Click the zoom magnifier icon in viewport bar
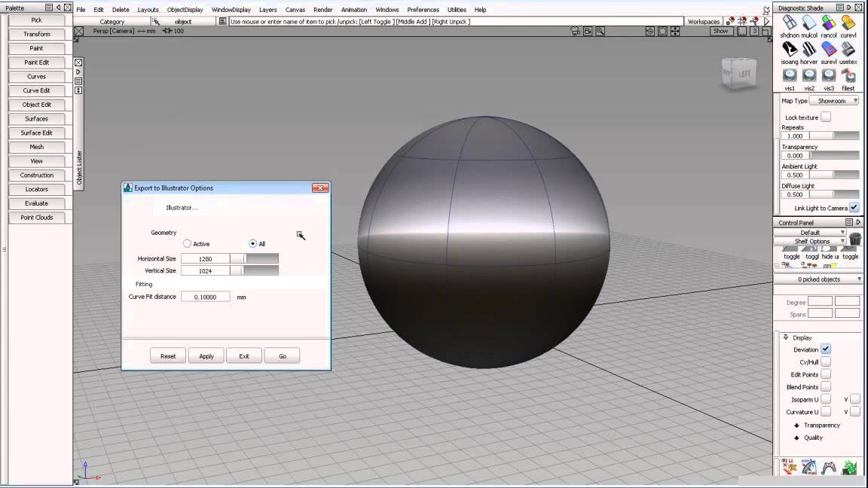 [x=600, y=32]
